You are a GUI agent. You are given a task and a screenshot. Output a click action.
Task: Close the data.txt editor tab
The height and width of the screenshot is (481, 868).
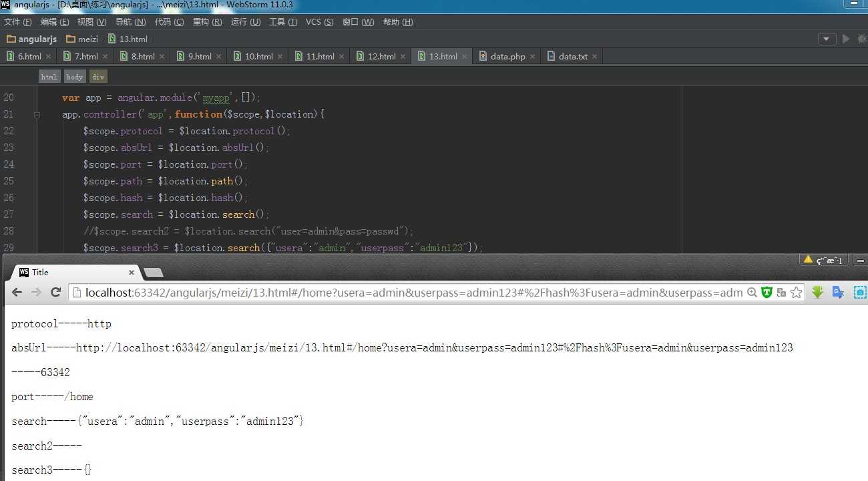click(x=594, y=57)
